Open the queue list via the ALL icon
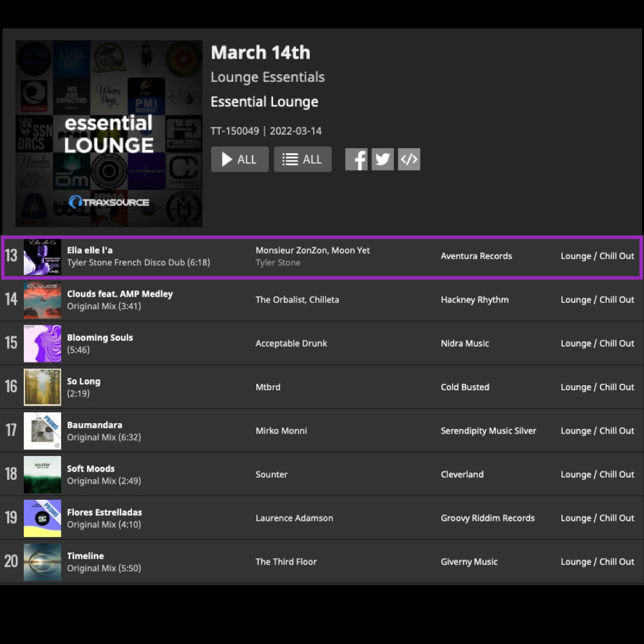The width and height of the screenshot is (644, 644). tap(303, 159)
